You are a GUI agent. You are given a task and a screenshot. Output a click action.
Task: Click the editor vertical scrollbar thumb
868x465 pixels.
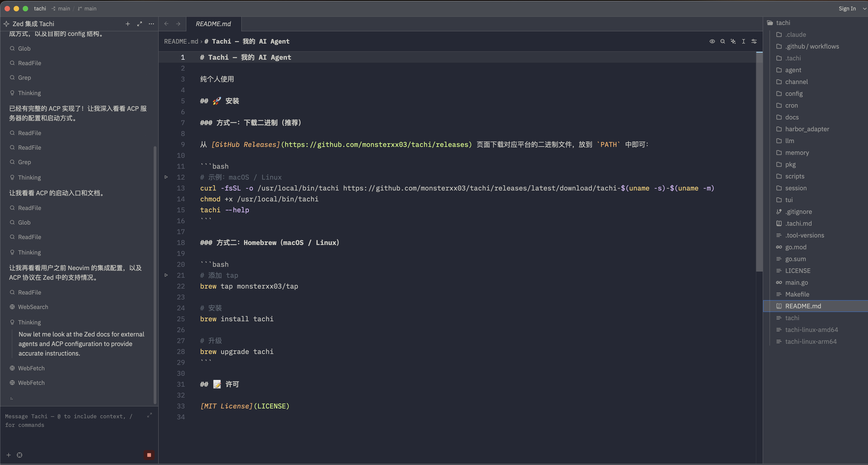(x=759, y=162)
